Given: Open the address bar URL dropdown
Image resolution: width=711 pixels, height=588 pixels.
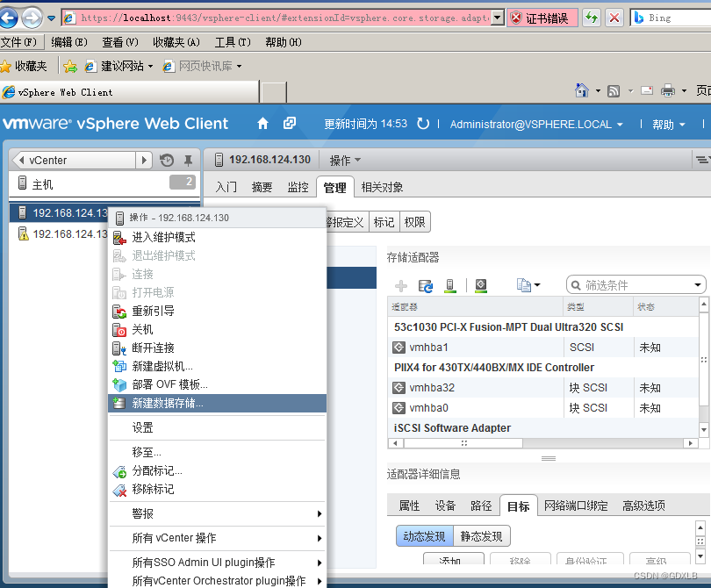Looking at the screenshot, I should tap(498, 18).
